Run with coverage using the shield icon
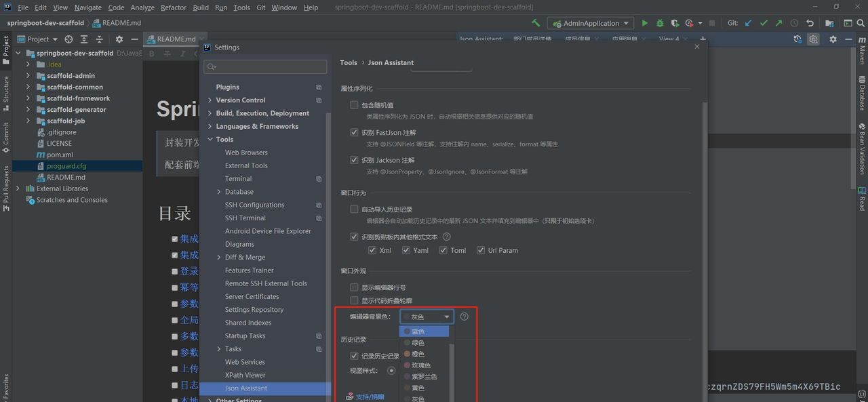This screenshot has height=402, width=868. click(673, 22)
